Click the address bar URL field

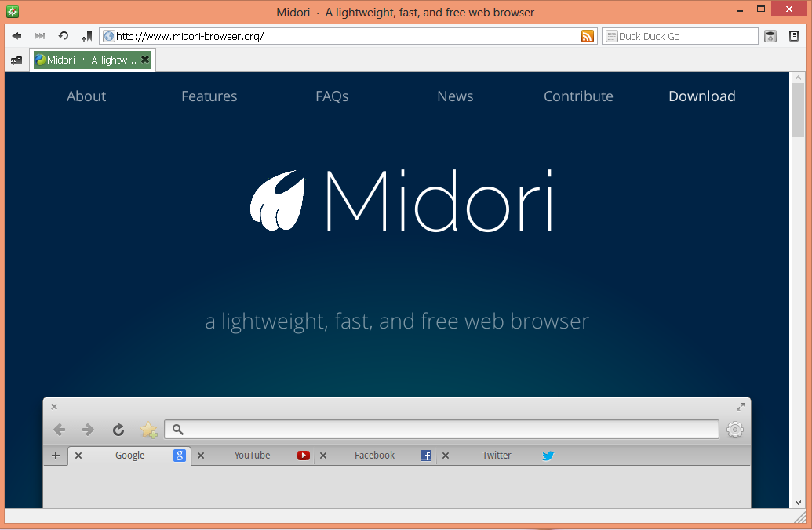pyautogui.click(x=347, y=36)
